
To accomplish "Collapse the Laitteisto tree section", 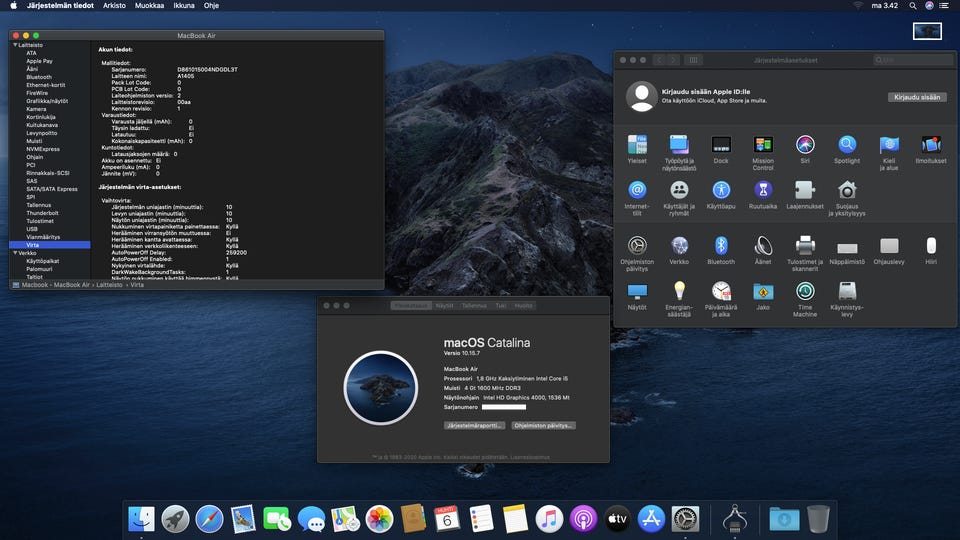I will point(15,45).
